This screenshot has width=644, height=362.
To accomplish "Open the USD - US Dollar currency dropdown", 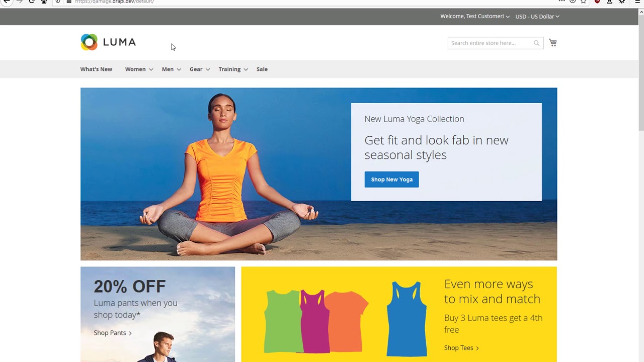I will 537,17.
